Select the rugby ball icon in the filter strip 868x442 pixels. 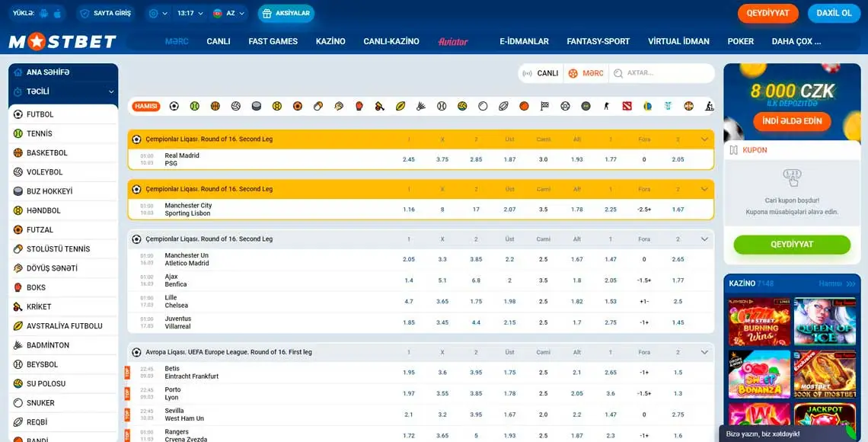click(503, 106)
